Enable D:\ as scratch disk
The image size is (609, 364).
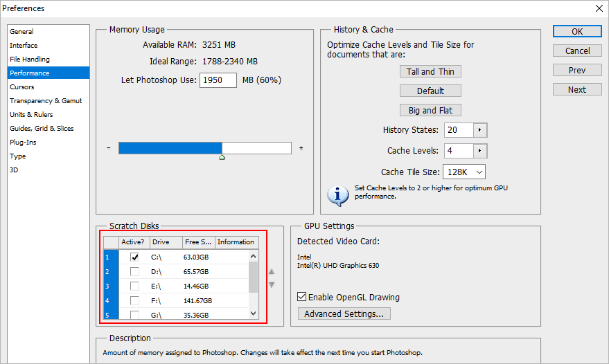pyautogui.click(x=135, y=272)
